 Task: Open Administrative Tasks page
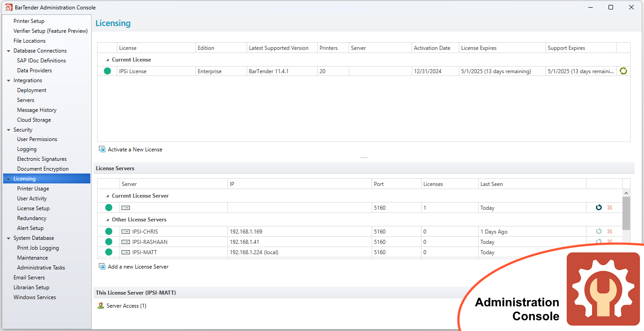(x=41, y=268)
